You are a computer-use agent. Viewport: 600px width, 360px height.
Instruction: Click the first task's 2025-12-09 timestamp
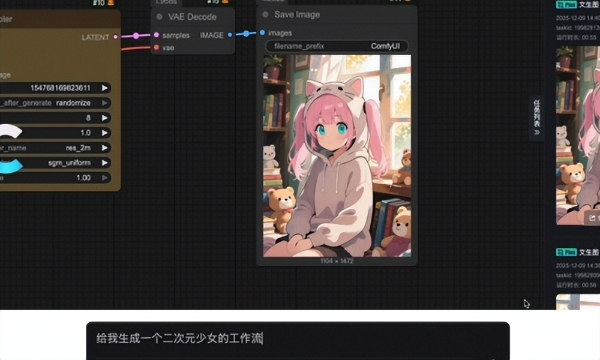tap(578, 18)
